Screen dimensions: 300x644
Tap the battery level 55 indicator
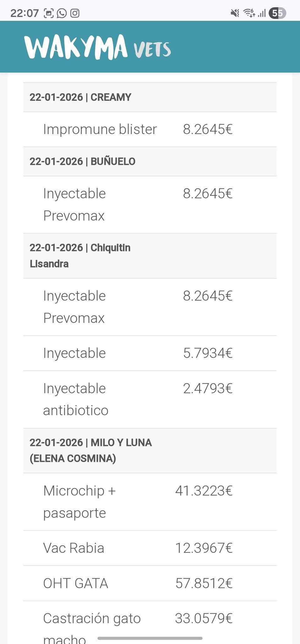point(277,13)
